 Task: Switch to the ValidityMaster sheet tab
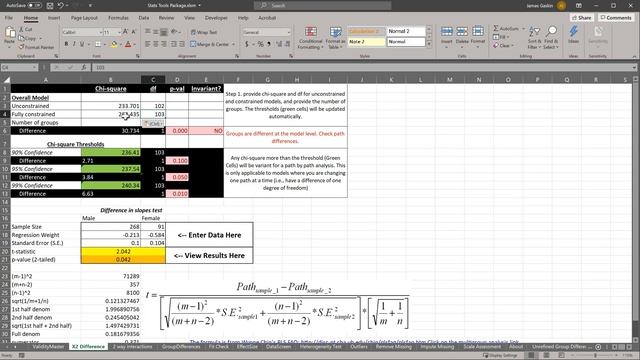(49, 347)
